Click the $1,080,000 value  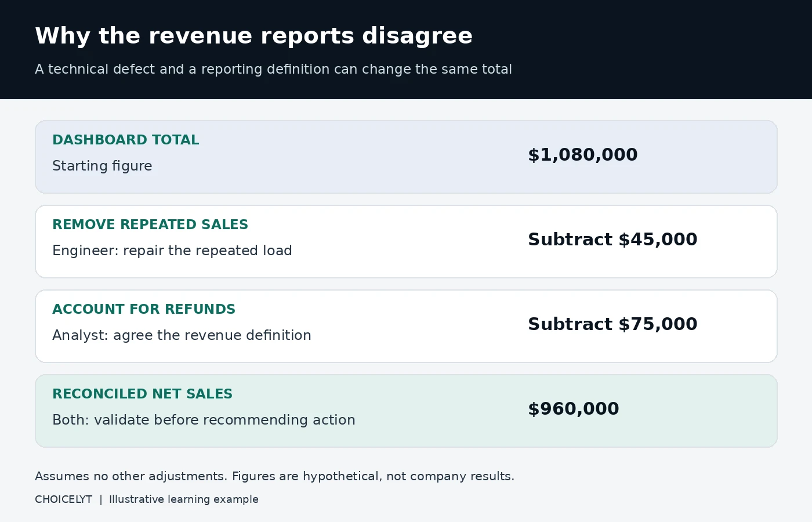coord(582,155)
